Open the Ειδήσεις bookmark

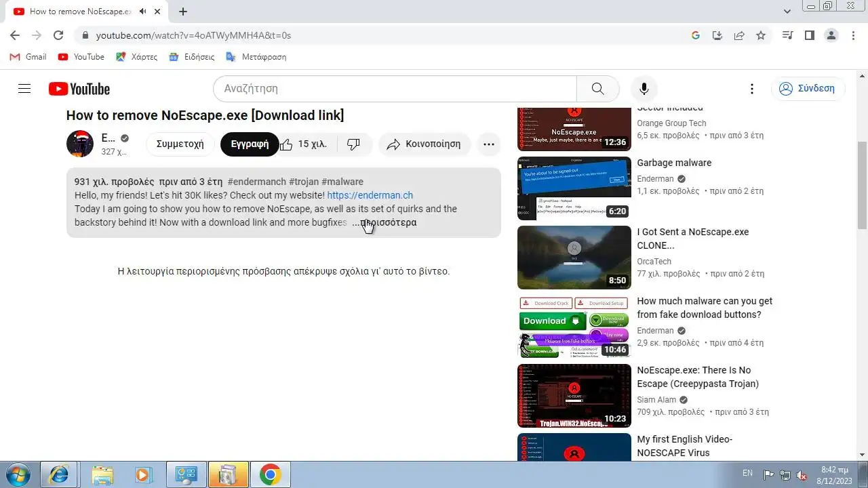[x=192, y=57]
